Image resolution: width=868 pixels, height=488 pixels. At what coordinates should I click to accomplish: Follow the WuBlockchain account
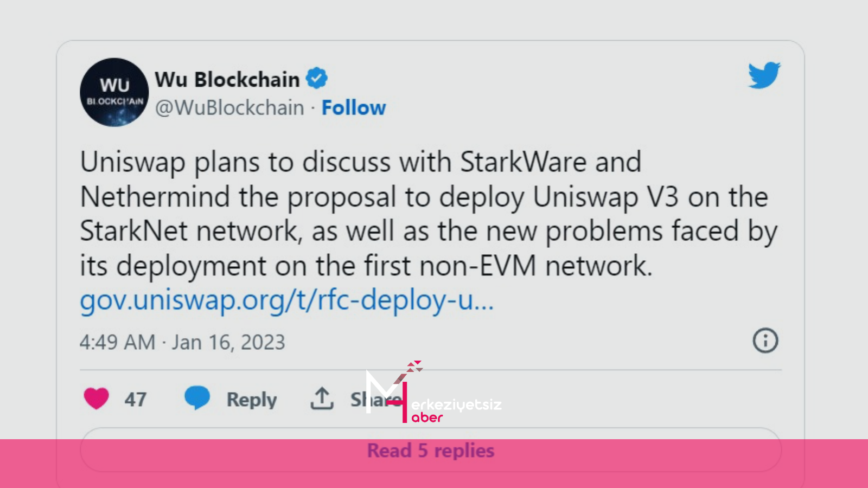click(353, 108)
